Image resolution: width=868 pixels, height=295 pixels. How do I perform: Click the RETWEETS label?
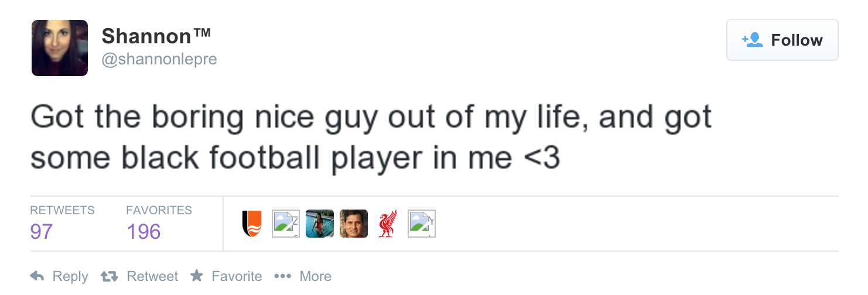point(62,210)
